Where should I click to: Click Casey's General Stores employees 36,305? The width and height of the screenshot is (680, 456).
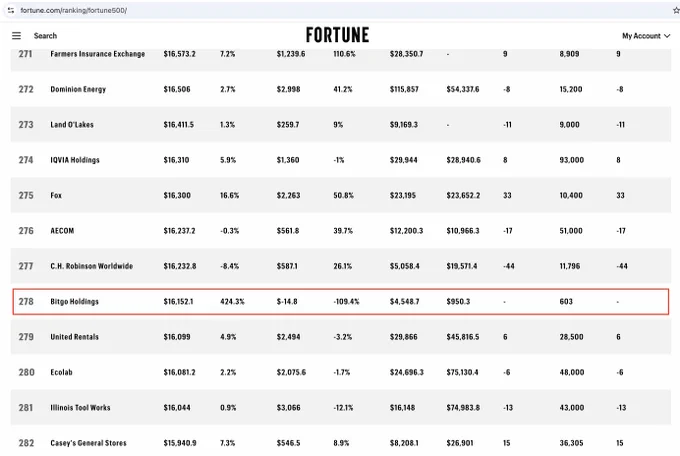tap(571, 443)
